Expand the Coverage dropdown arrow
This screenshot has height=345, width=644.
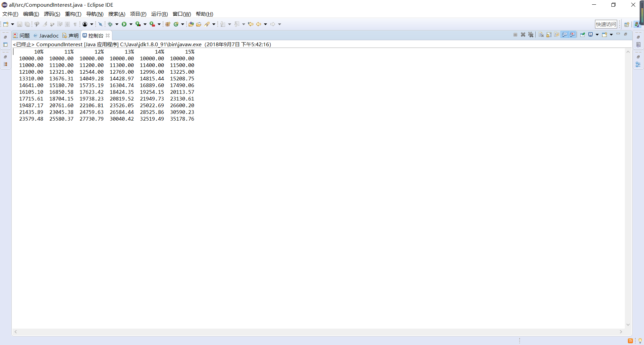tap(145, 24)
